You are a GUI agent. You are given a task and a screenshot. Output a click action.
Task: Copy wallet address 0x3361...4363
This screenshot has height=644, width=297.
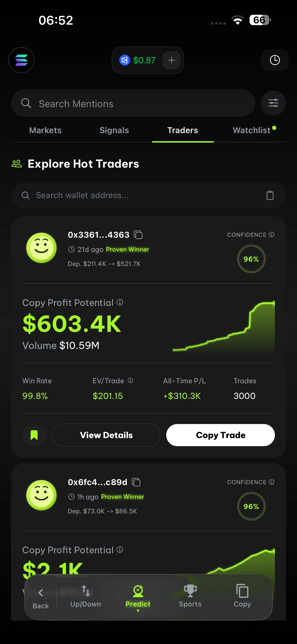pos(139,235)
